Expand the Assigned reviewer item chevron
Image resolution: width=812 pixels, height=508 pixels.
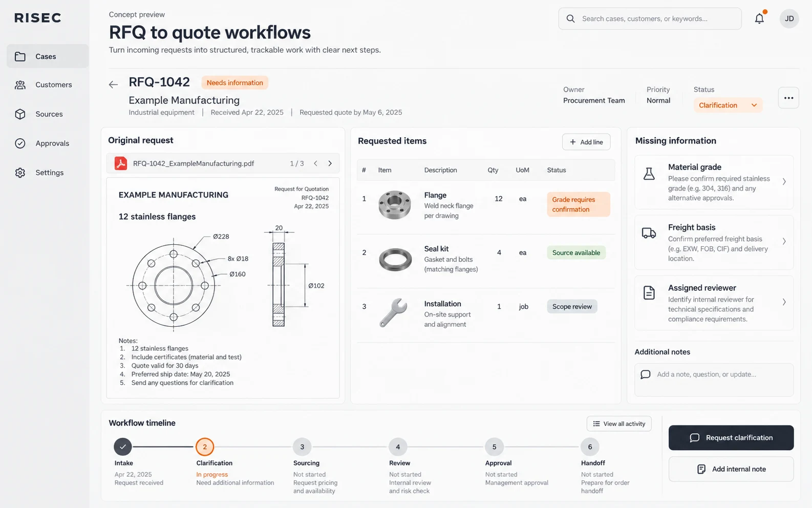pyautogui.click(x=784, y=302)
